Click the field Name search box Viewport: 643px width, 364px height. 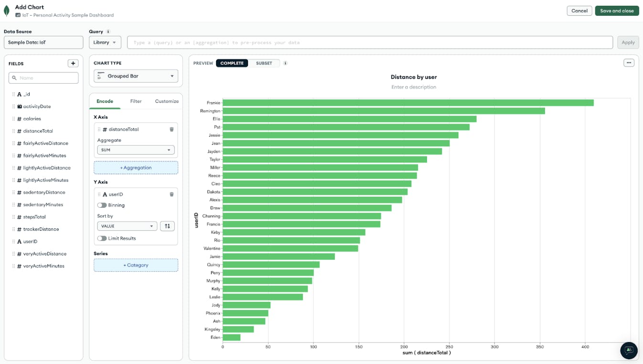point(43,78)
